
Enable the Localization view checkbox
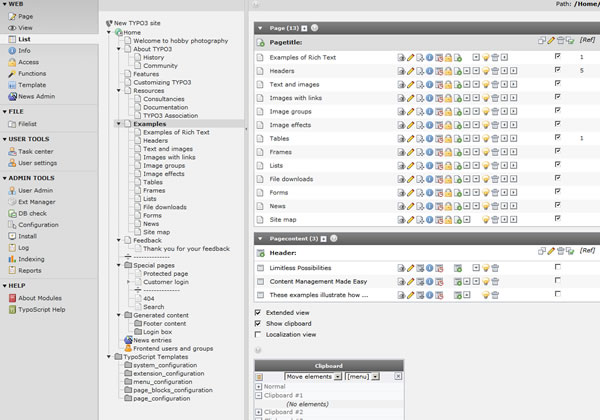coord(259,336)
